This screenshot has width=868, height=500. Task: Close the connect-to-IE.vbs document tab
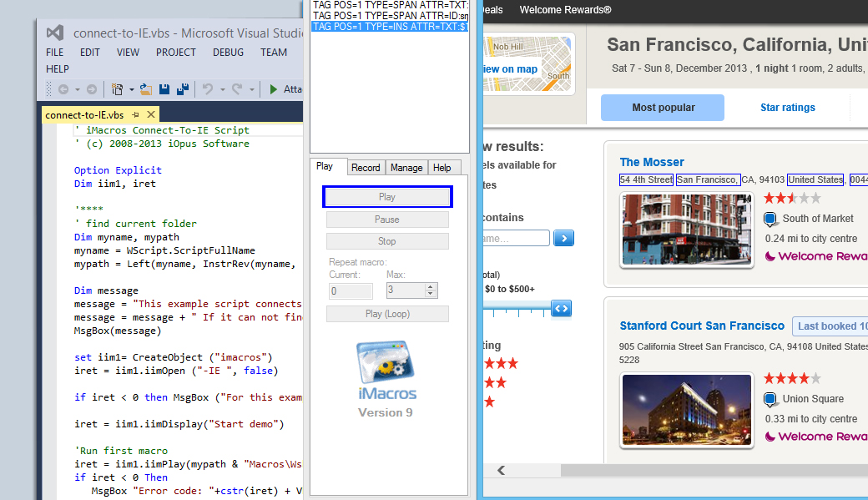coord(151,114)
